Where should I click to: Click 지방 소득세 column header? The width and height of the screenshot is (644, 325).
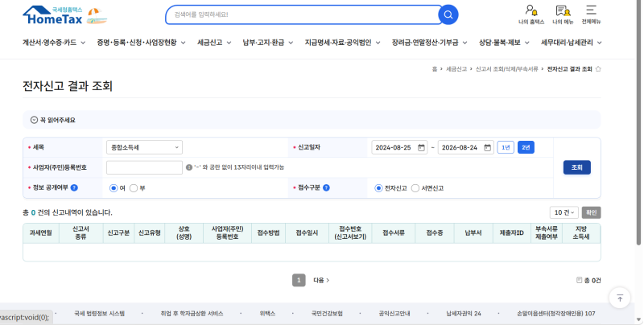coord(581,232)
